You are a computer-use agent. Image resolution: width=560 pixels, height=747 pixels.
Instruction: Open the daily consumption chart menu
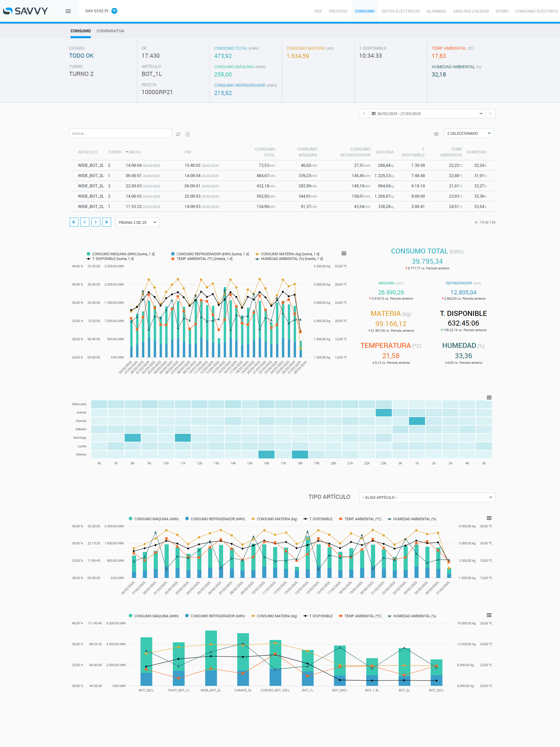[344, 253]
